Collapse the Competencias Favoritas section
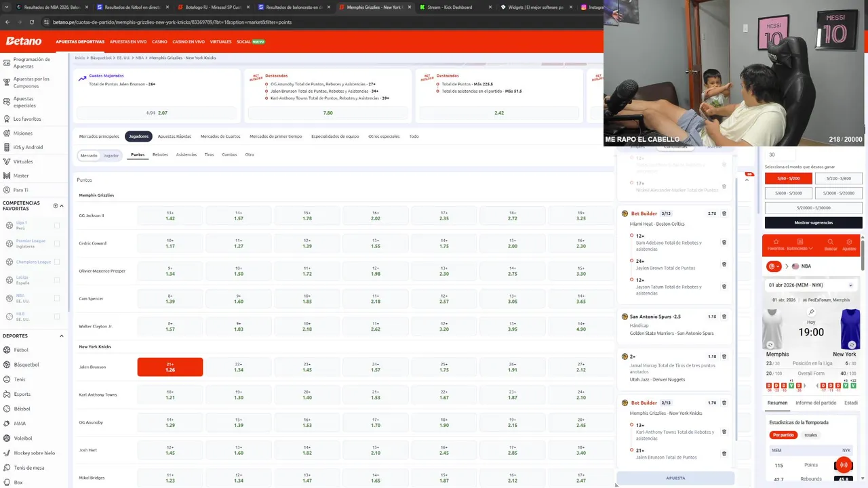 click(x=62, y=205)
